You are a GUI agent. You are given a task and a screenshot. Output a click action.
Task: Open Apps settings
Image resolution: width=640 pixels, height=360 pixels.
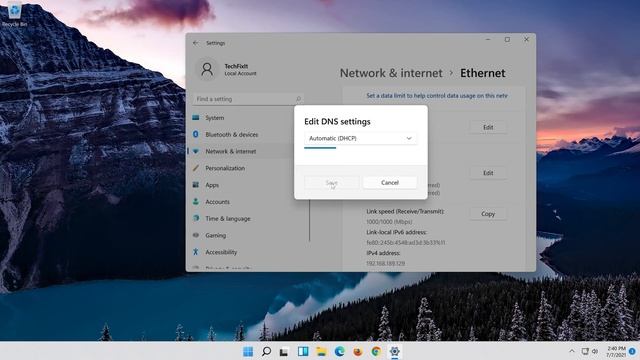coord(212,185)
